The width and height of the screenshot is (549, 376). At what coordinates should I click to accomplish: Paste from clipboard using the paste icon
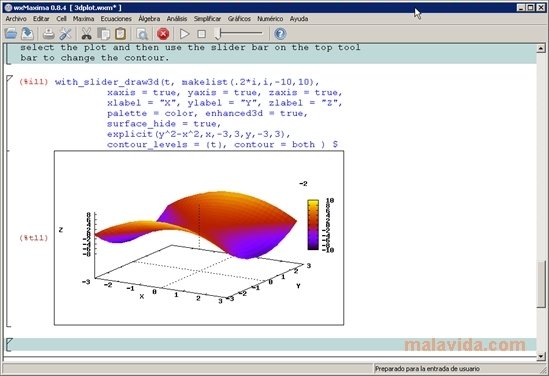120,34
